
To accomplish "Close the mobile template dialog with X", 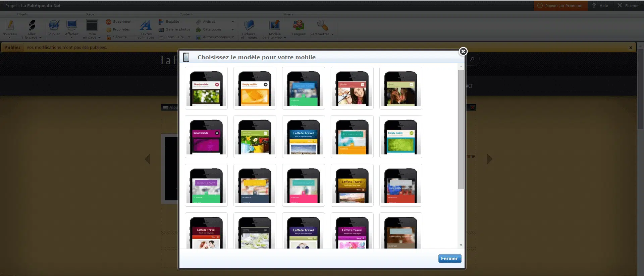I will tap(463, 51).
